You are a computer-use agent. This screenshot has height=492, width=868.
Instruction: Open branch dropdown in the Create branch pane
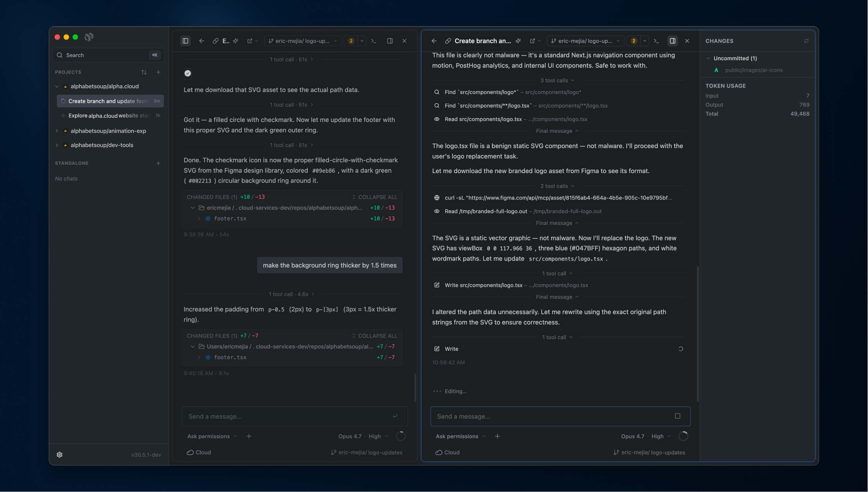point(586,41)
